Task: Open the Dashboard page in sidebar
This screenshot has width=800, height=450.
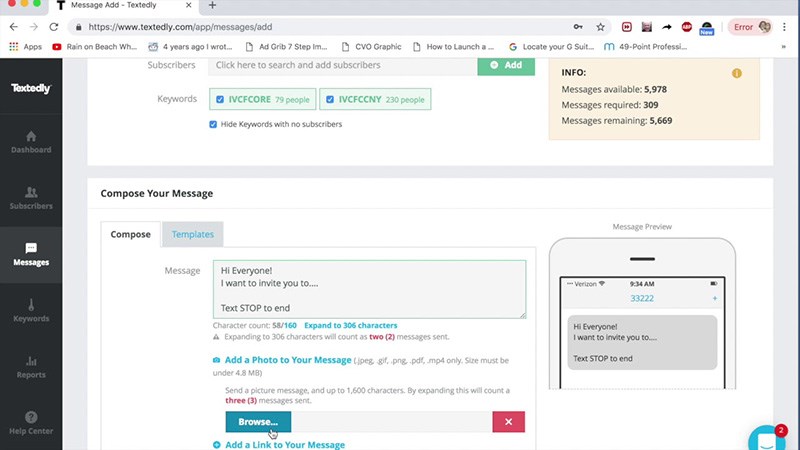Action: [31, 142]
